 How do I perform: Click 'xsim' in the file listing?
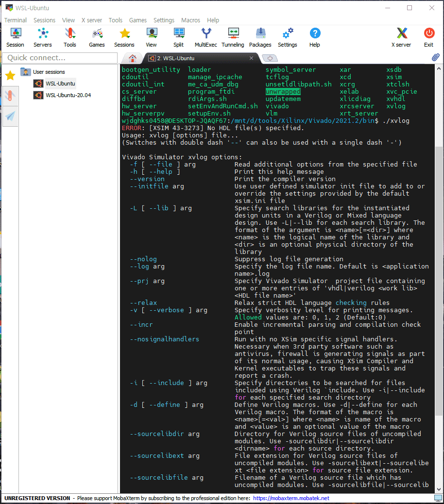click(394, 77)
